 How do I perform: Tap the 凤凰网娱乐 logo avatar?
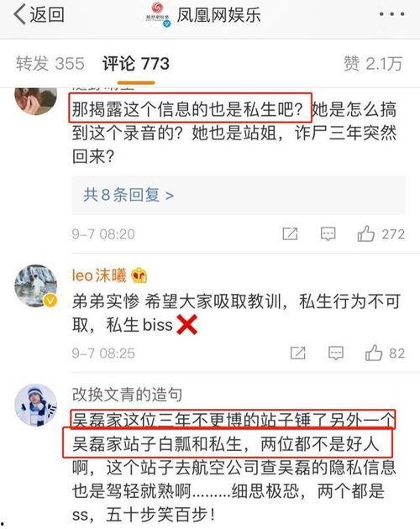tap(158, 14)
